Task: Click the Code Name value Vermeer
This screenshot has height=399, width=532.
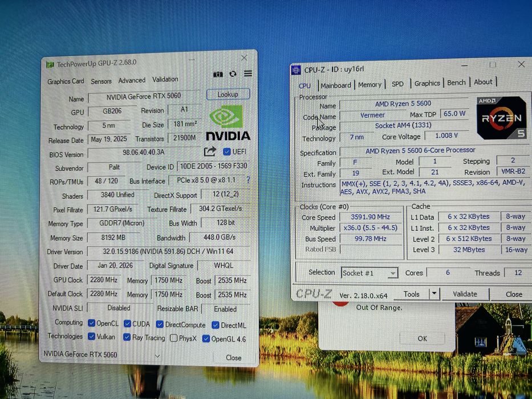Action: pyautogui.click(x=372, y=115)
